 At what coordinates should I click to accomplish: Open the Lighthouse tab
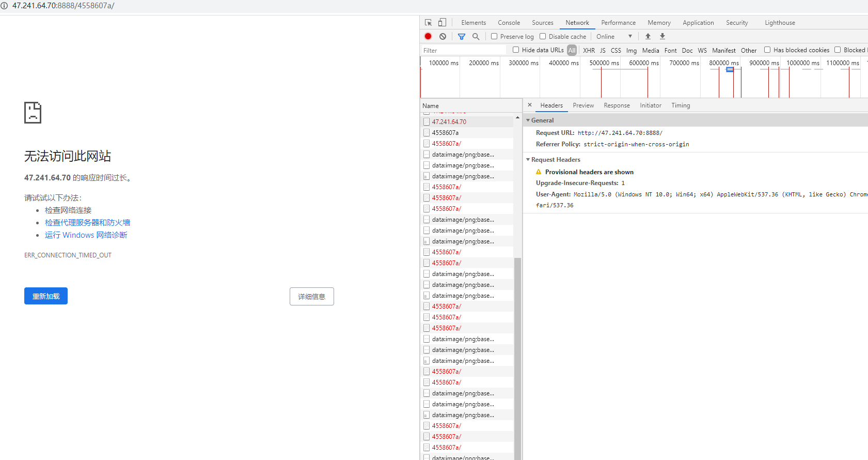click(780, 23)
